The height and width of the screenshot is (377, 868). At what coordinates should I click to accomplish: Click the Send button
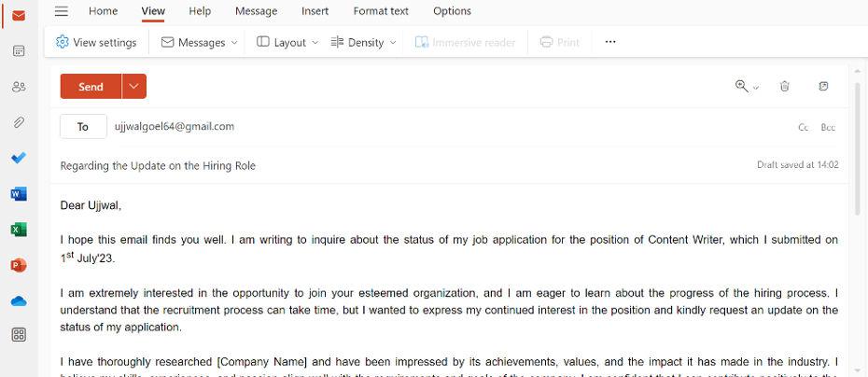point(91,86)
